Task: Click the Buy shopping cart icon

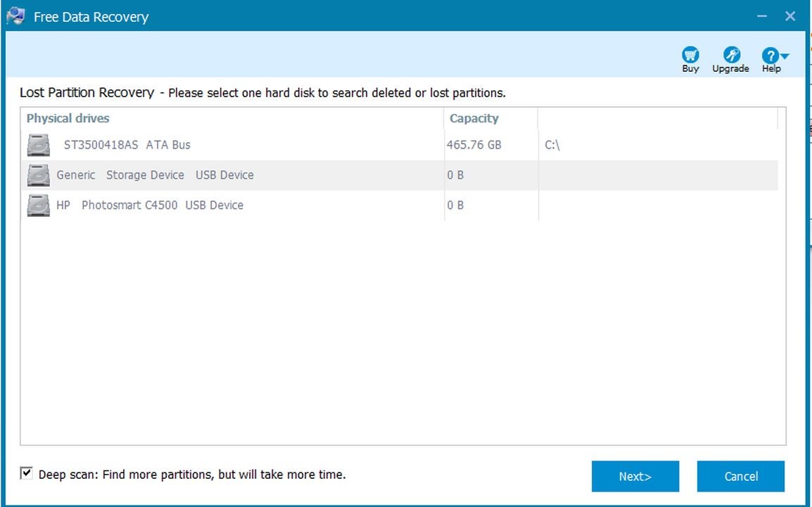Action: [x=690, y=54]
